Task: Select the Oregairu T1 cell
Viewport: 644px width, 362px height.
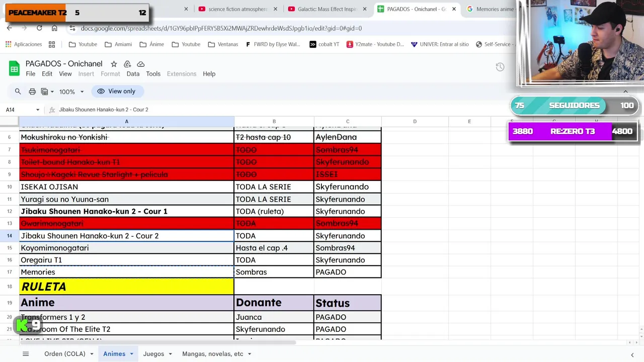Action: point(126,260)
